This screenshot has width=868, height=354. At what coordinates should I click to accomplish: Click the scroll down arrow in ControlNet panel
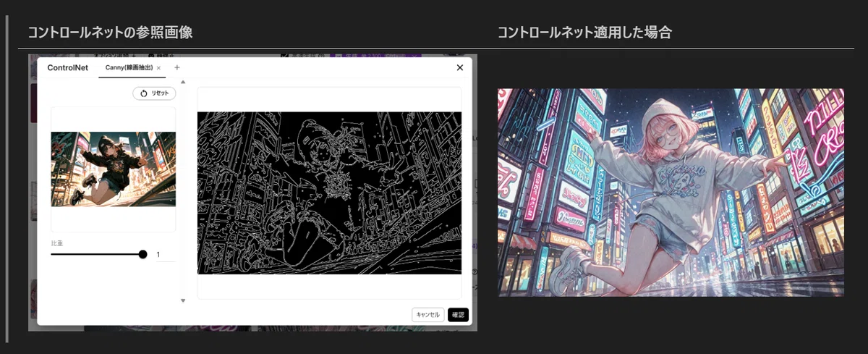pyautogui.click(x=183, y=300)
